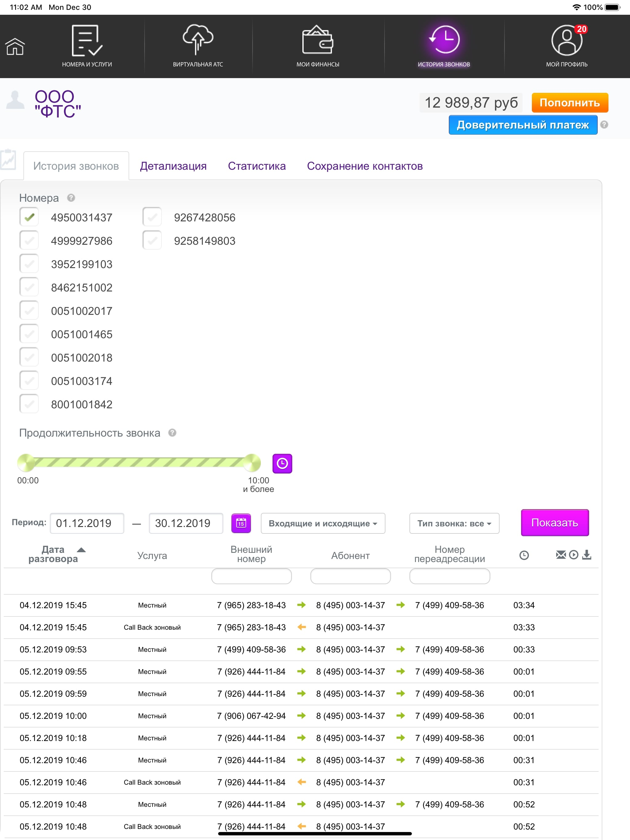Click Услуга column header
The height and width of the screenshot is (840, 630).
coord(152,555)
